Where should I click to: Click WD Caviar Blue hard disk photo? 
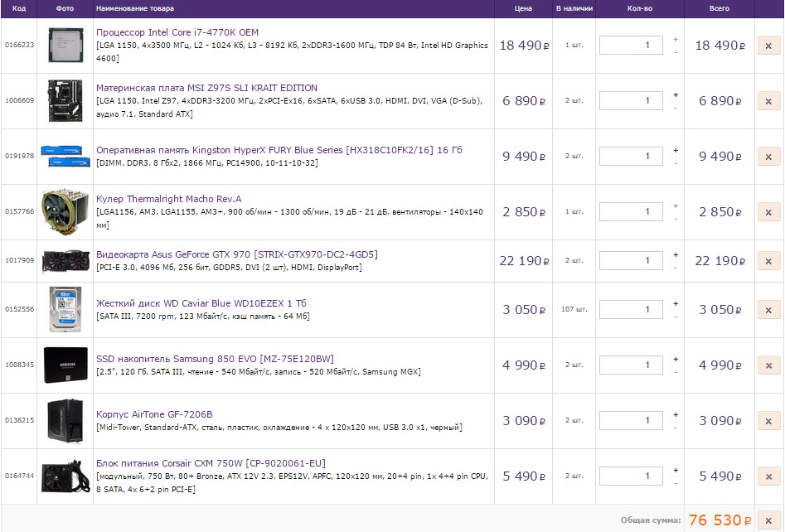[65, 309]
